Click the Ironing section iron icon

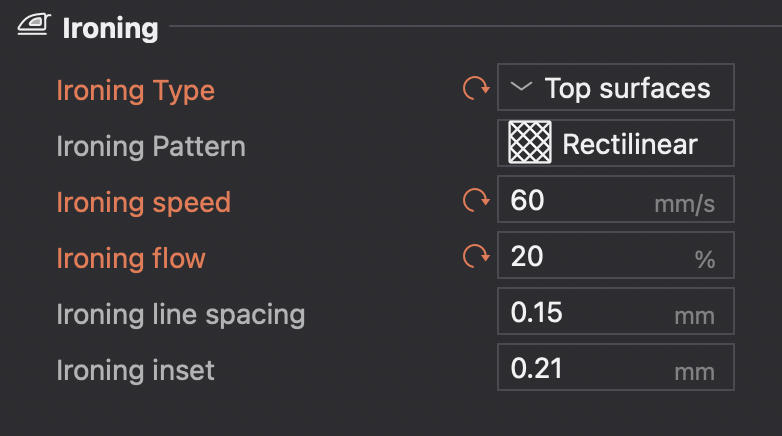(34, 27)
